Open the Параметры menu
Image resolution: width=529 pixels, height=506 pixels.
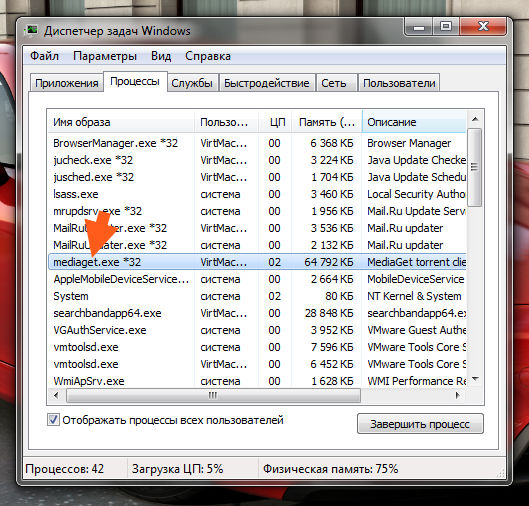[105, 56]
